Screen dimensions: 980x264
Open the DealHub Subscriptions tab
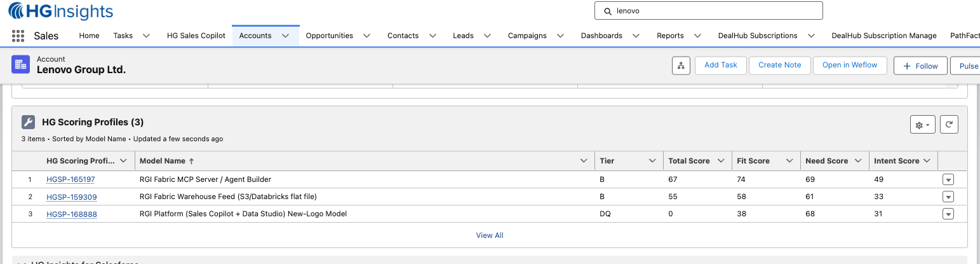758,36
